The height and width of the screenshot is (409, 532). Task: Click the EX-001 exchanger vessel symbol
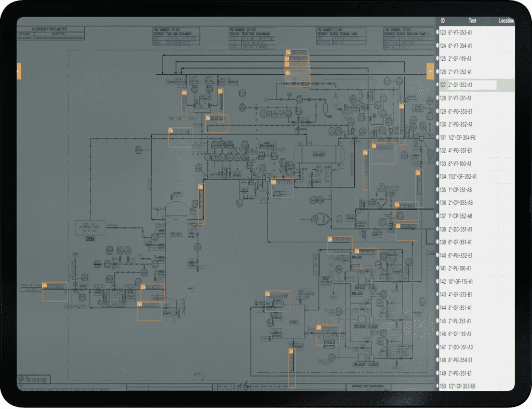point(318,154)
